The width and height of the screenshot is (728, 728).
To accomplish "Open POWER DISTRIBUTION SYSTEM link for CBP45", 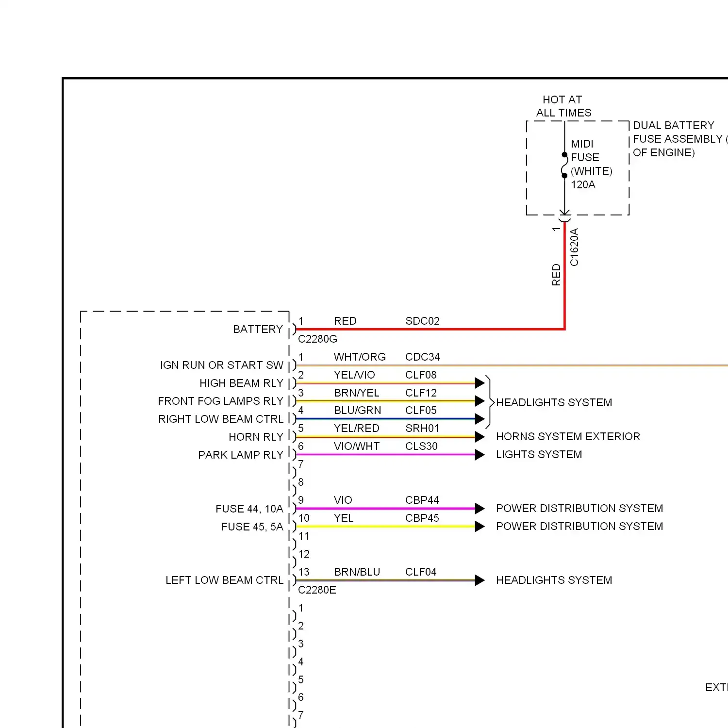I will (579, 526).
